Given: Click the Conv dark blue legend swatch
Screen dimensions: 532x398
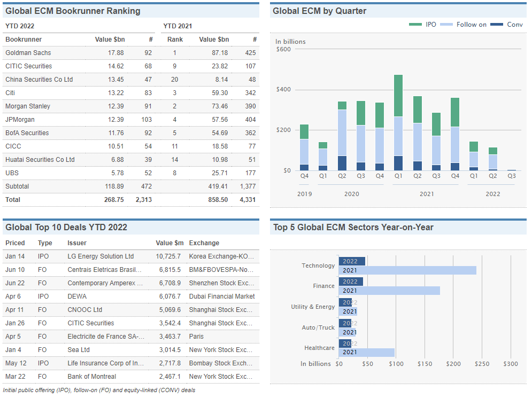Looking at the screenshot, I should tap(497, 25).
